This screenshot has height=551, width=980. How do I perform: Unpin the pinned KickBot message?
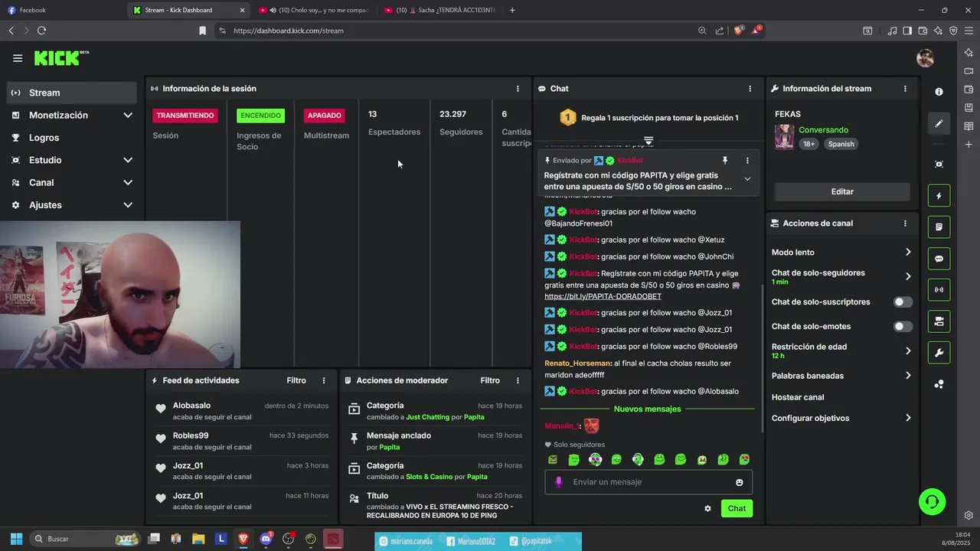coord(725,161)
